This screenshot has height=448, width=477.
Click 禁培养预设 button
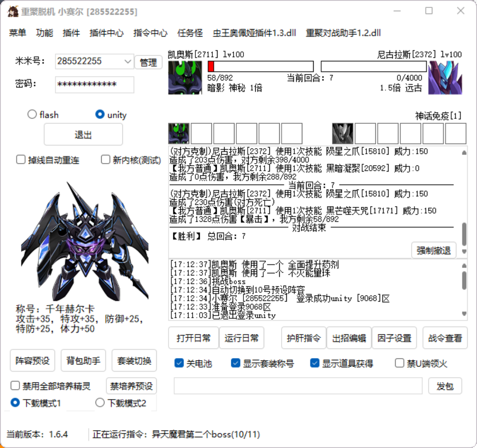tap(131, 386)
